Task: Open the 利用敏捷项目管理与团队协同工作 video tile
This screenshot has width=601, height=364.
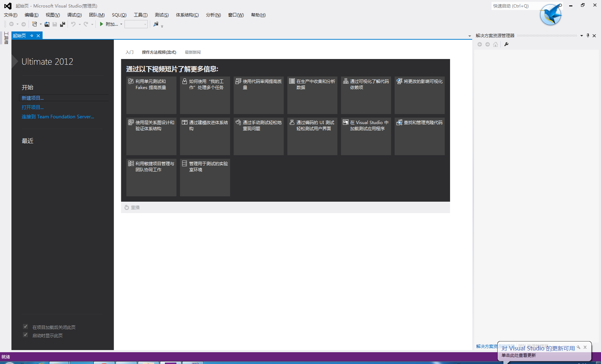Action: (151, 177)
